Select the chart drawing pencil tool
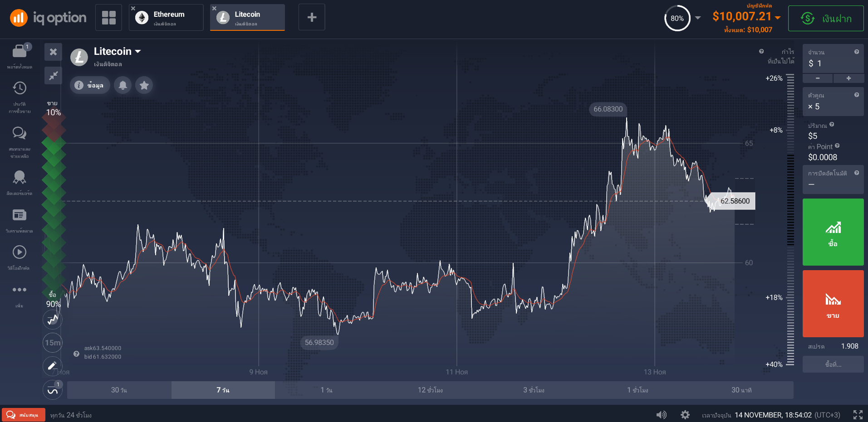This screenshot has height=422, width=868. [x=52, y=365]
